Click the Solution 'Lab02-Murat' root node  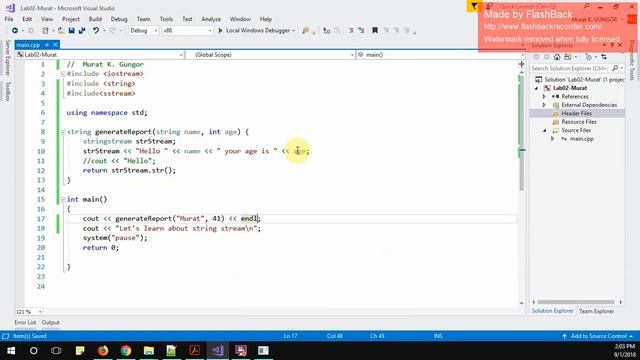pyautogui.click(x=580, y=80)
